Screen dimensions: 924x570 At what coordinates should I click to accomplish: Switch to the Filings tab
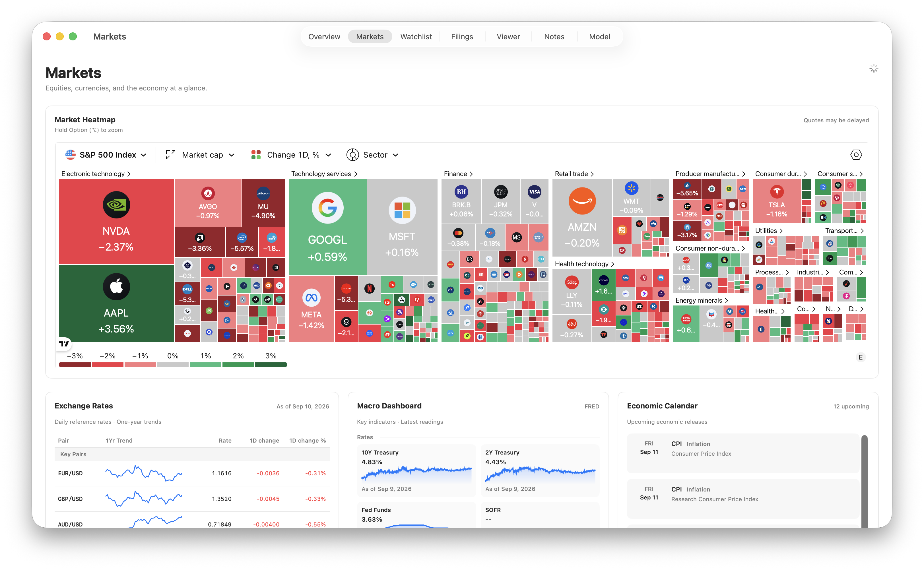[462, 37]
